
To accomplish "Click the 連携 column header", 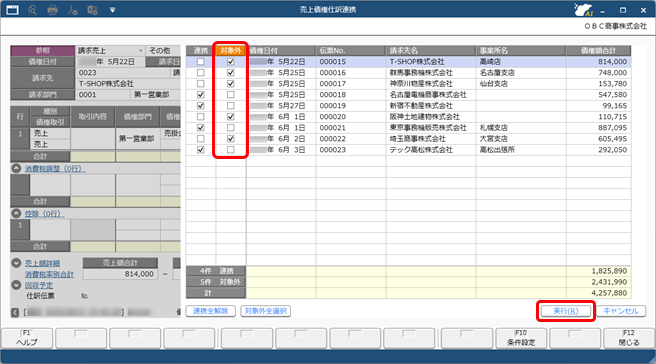I will pos(201,51).
